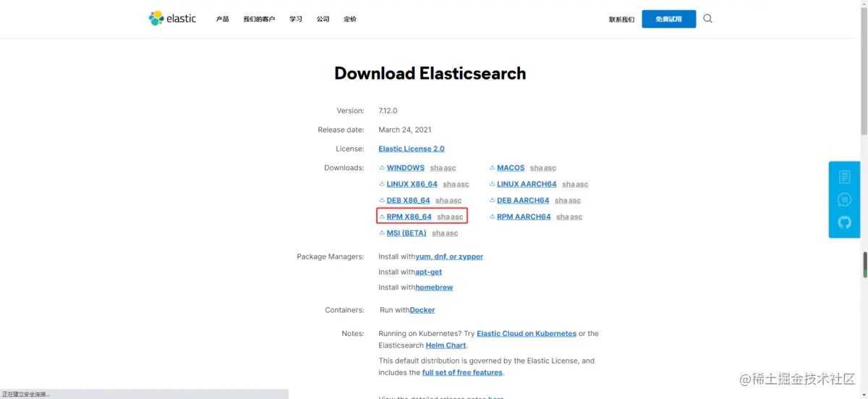Open the 产品 menu
Image resolution: width=868 pixels, height=399 pixels.
point(222,19)
